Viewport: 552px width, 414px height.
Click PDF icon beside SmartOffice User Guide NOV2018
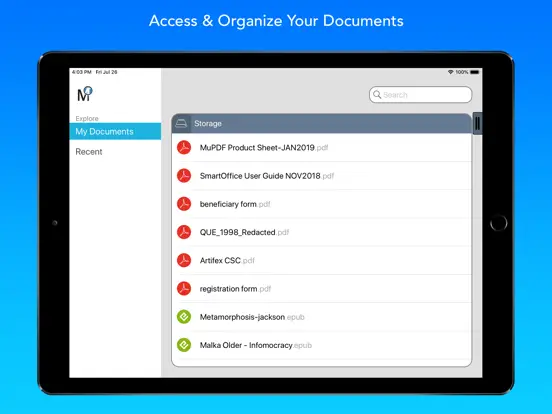point(184,176)
